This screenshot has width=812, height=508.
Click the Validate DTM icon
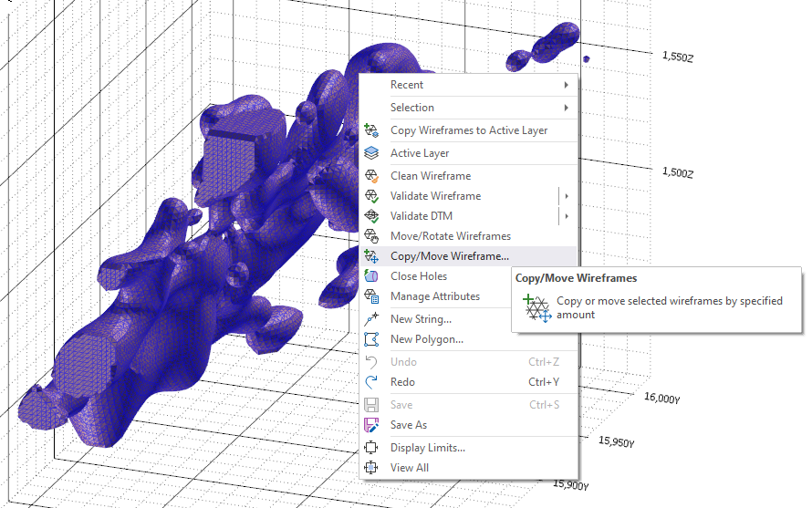coord(371,216)
